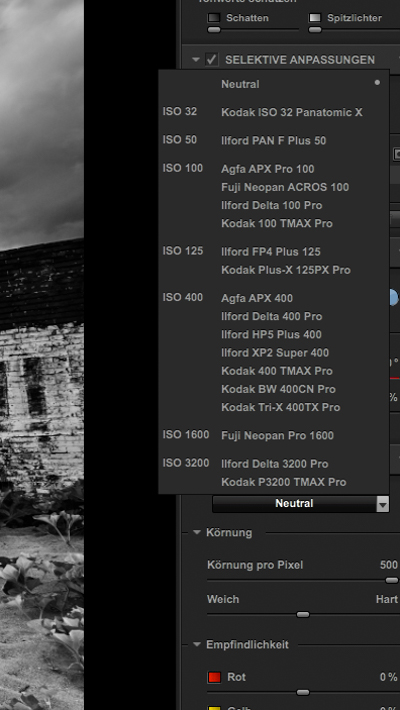Choose Fuji Neopan Pro 1600

click(277, 436)
